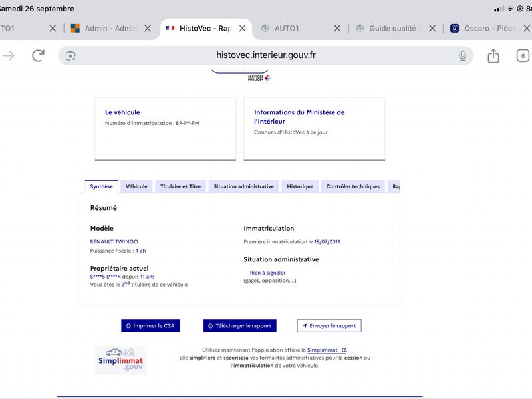
Task: Go forward with the forward arrow
Action: (9, 55)
